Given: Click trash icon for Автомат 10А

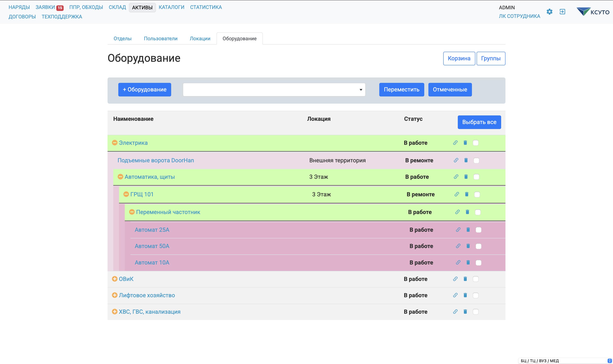Looking at the screenshot, I should pos(468,263).
